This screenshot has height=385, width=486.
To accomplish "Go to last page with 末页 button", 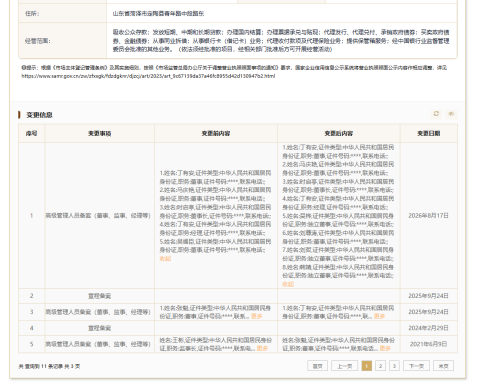I will point(443,366).
